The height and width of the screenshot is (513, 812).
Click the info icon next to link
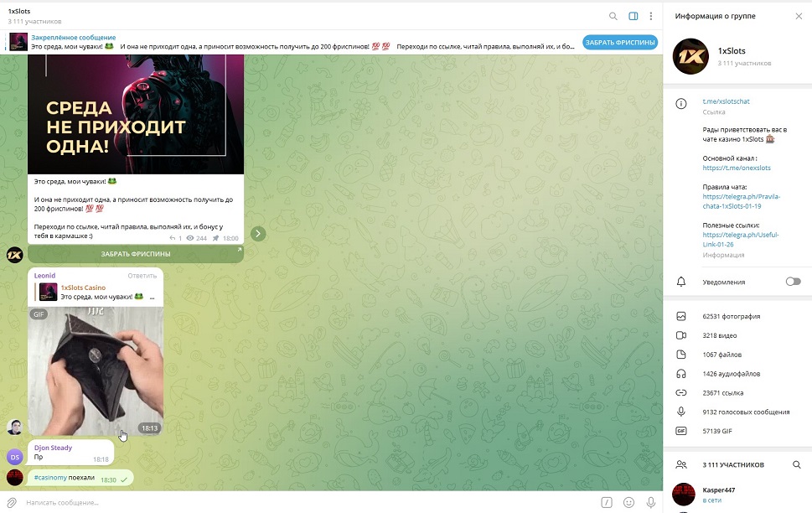(x=681, y=104)
